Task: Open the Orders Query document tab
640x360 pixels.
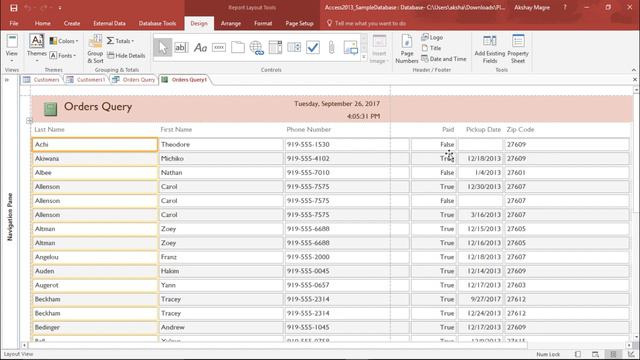Action: tap(134, 80)
